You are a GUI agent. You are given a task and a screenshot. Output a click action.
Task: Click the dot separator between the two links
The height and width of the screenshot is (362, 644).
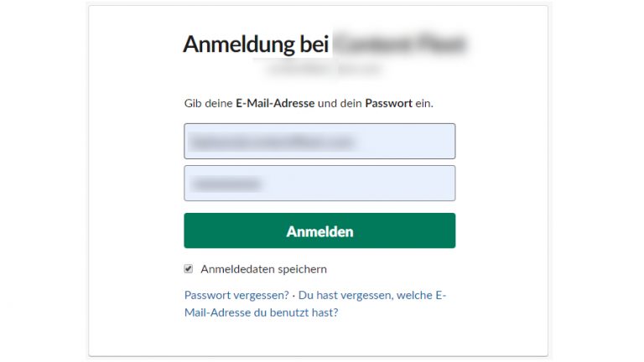pyautogui.click(x=293, y=295)
